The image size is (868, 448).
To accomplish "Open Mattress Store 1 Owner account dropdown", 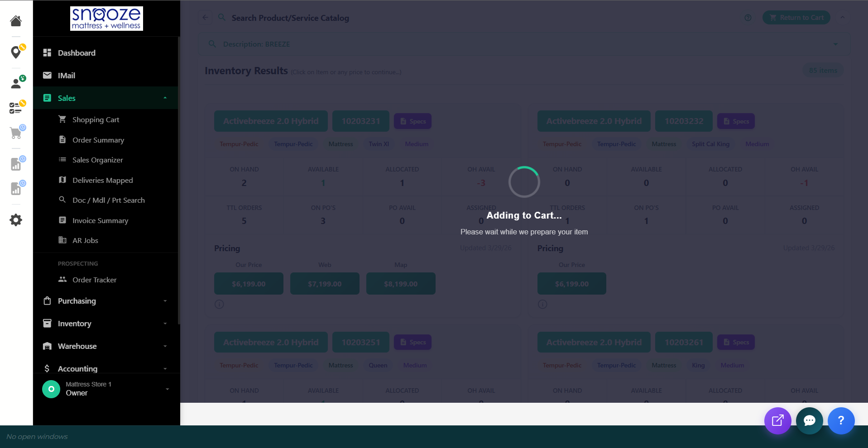I will click(x=106, y=389).
